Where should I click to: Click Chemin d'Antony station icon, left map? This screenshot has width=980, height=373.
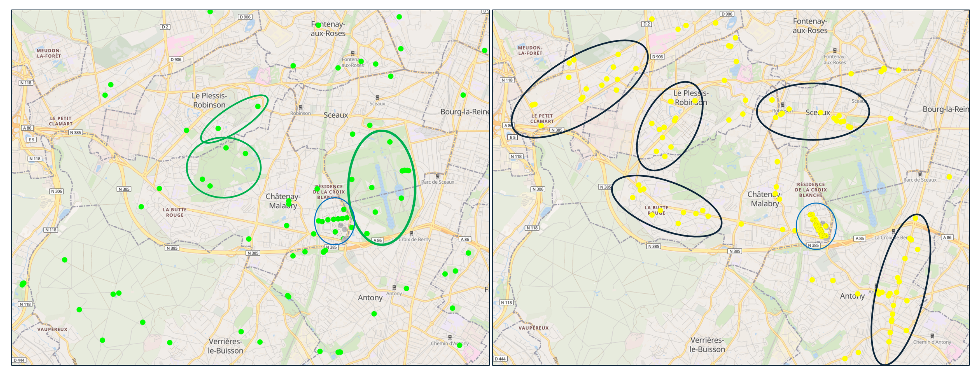[x=450, y=337]
